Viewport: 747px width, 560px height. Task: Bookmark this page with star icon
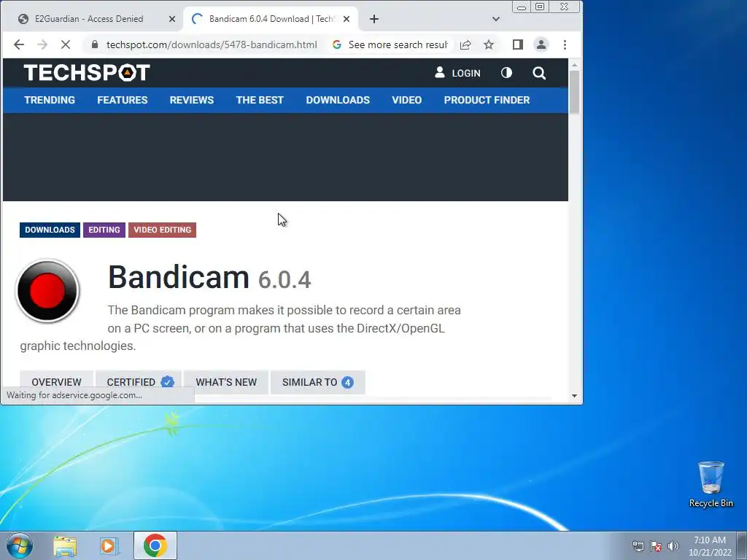coord(489,44)
